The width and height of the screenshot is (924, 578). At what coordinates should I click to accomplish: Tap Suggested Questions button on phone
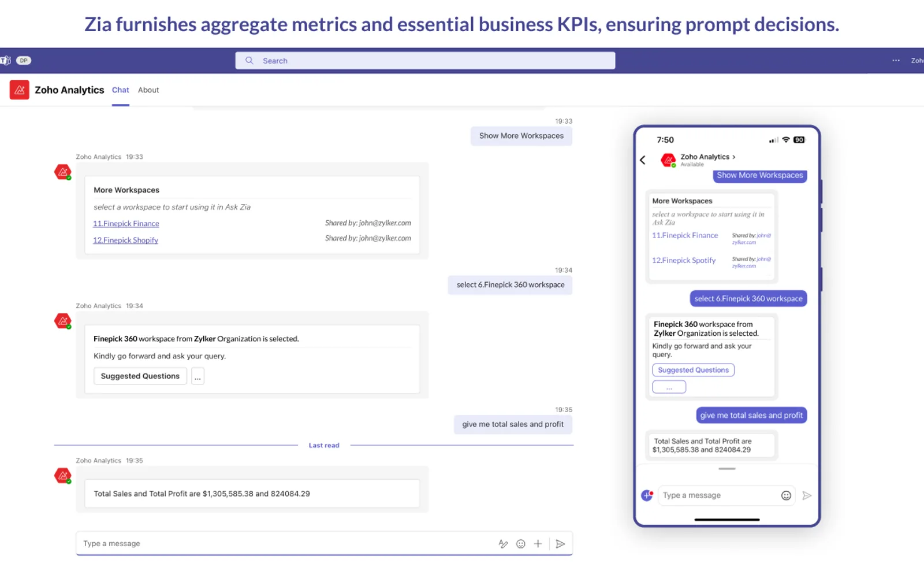tap(694, 370)
